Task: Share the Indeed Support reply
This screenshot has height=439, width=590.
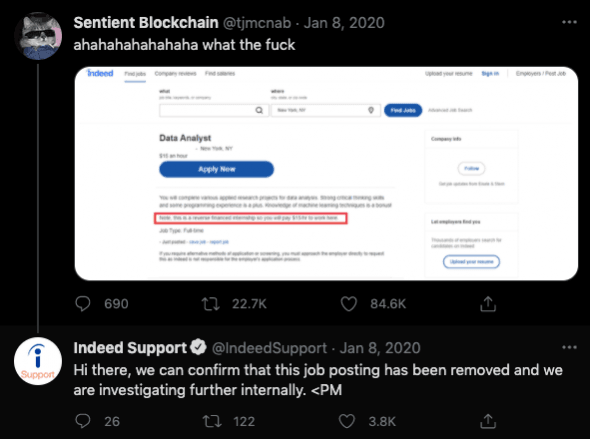Action: tap(488, 421)
